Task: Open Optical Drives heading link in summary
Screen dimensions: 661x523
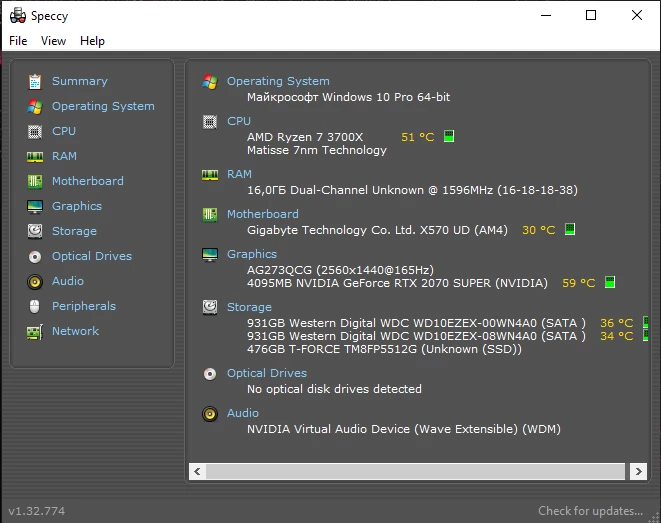Action: (267, 373)
